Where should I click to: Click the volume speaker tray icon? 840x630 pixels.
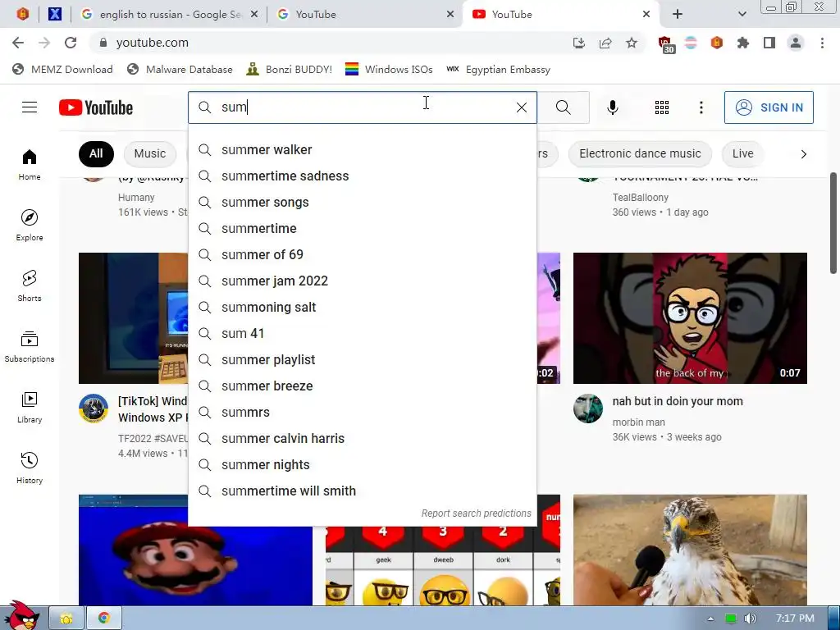point(750,619)
